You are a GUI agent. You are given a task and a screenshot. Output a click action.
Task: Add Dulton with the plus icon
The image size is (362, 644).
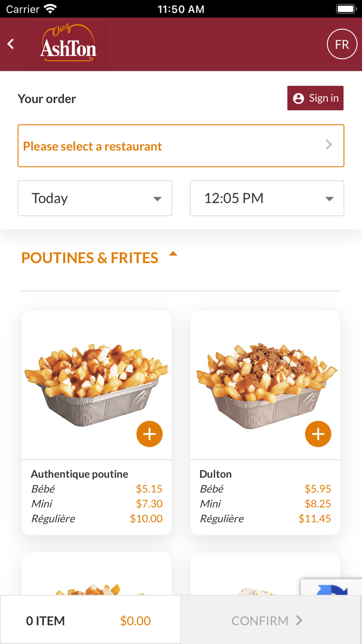[x=318, y=434]
